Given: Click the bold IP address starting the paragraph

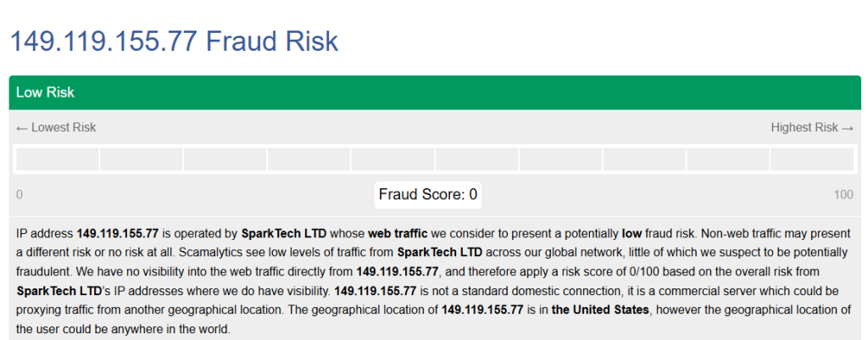Looking at the screenshot, I should tap(118, 233).
